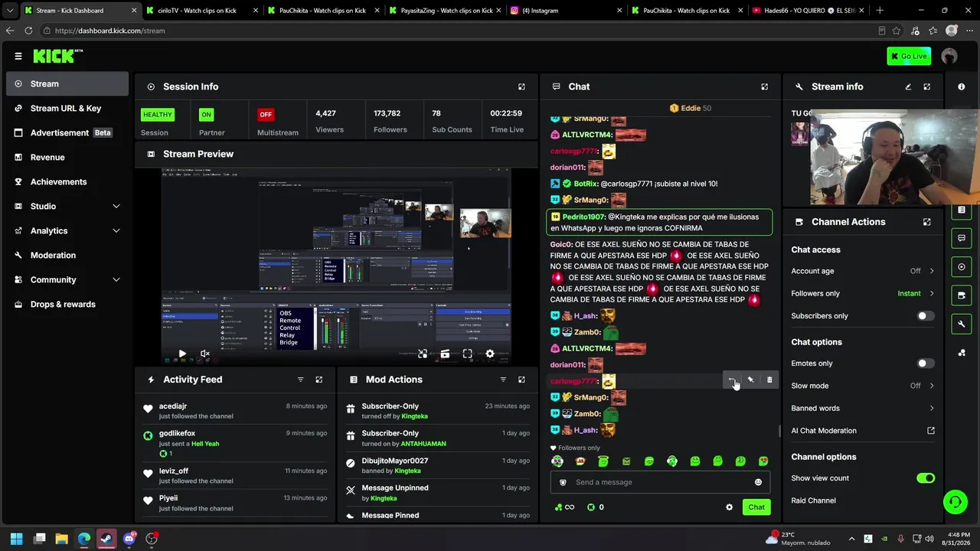This screenshot has width=980, height=551.
Task: Open Mod Actions filter options
Action: tap(503, 380)
